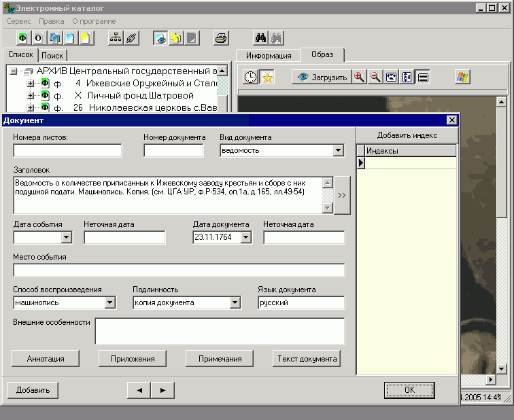Click the OK button

409,390
